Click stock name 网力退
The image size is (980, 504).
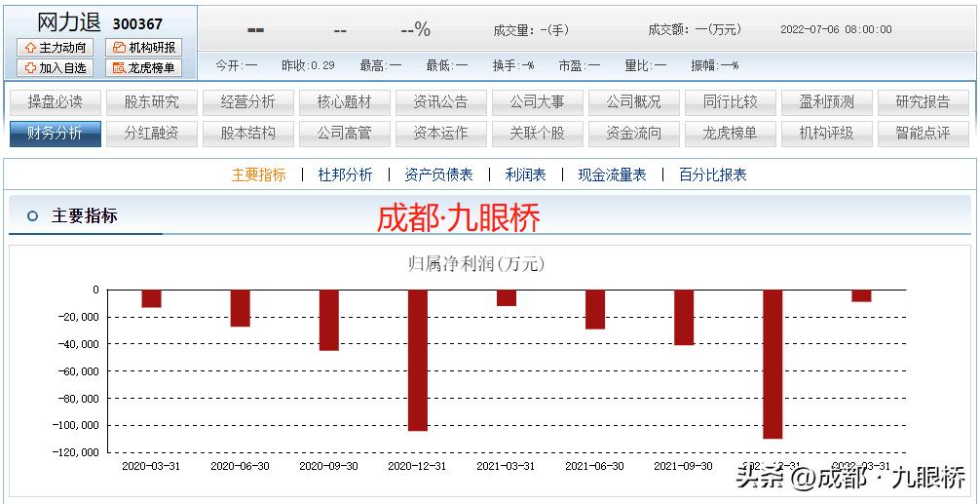coord(69,22)
